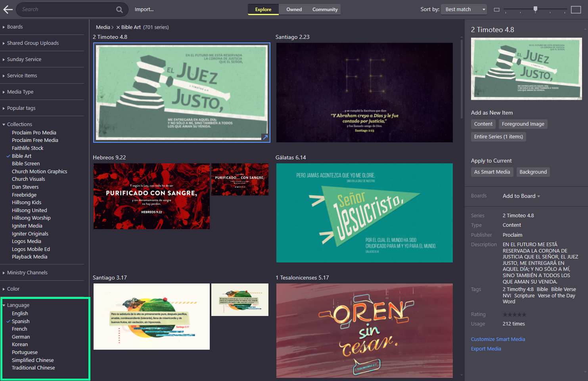The image size is (588, 381).
Task: Click the Foreground Image button
Action: (523, 124)
